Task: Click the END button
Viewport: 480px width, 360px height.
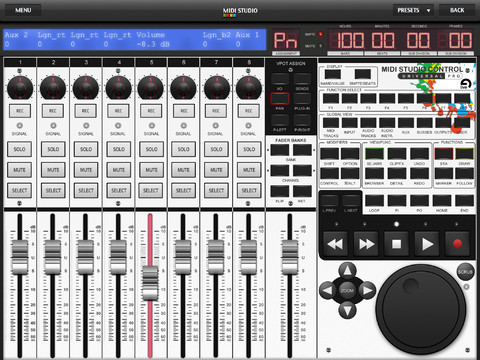Action: click(464, 201)
